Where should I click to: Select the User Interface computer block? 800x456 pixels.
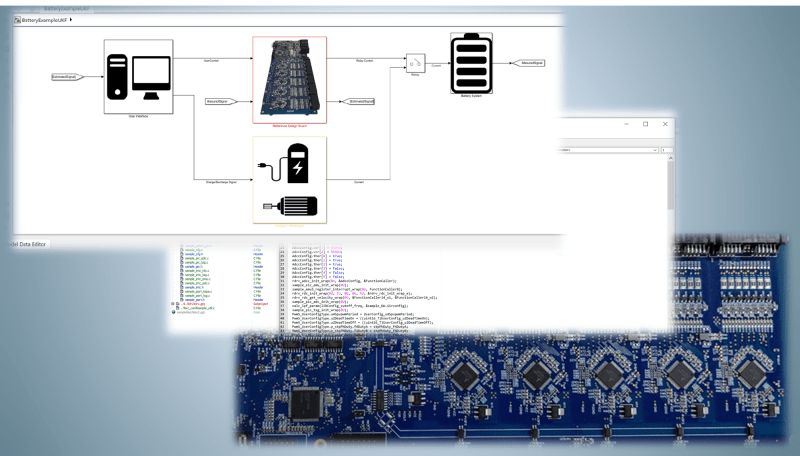138,76
